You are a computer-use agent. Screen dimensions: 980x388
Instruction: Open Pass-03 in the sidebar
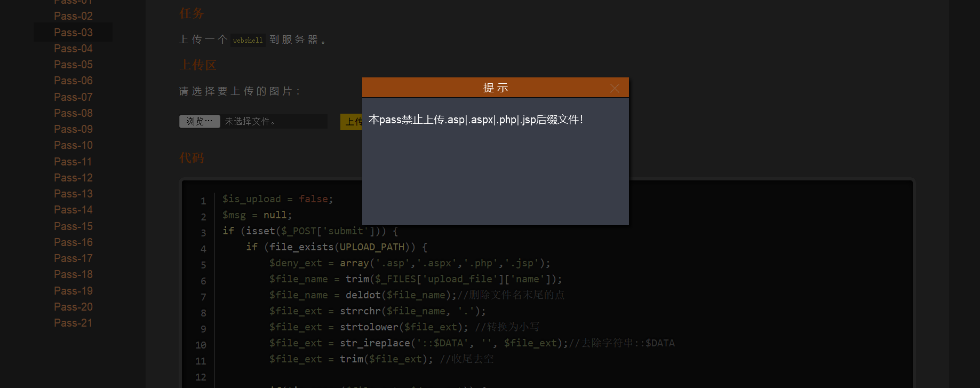coord(73,33)
